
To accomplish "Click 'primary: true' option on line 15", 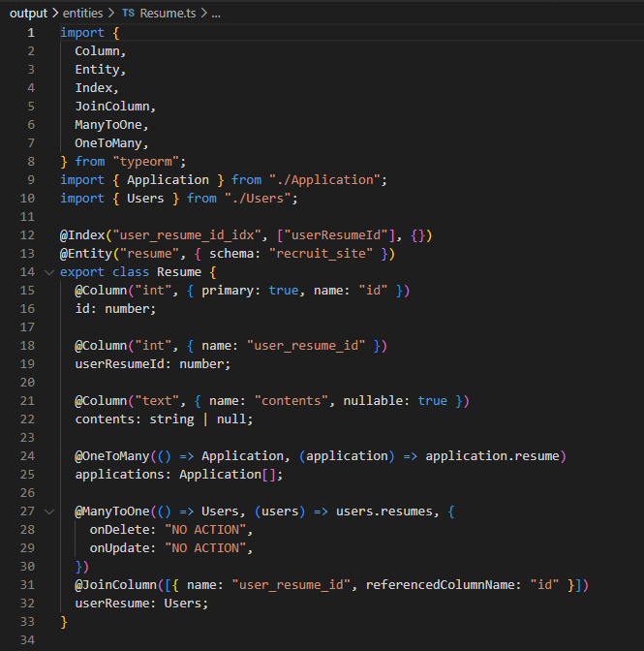I will click(250, 291).
